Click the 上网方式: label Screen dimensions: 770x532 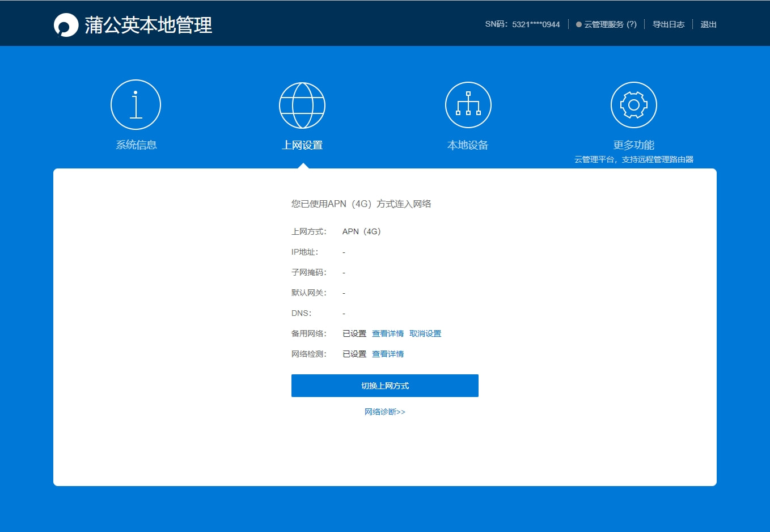click(309, 231)
